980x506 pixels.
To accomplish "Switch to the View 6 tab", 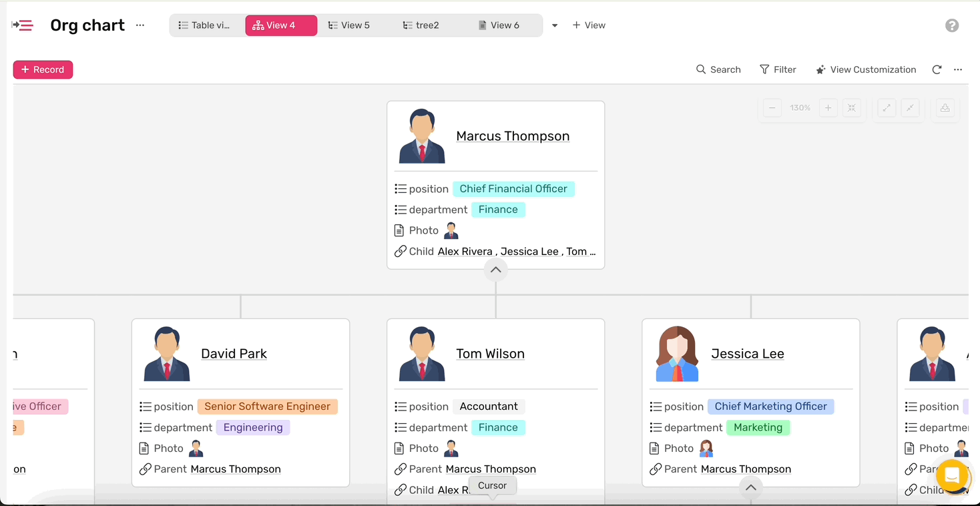I will point(501,25).
